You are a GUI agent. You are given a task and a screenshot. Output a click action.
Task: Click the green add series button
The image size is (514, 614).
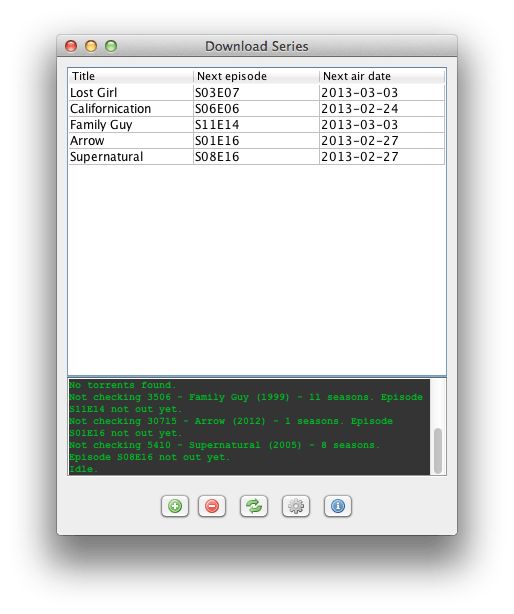click(175, 506)
